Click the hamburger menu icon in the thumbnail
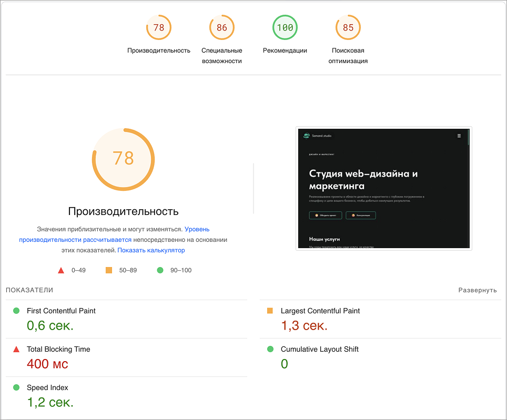 459,136
